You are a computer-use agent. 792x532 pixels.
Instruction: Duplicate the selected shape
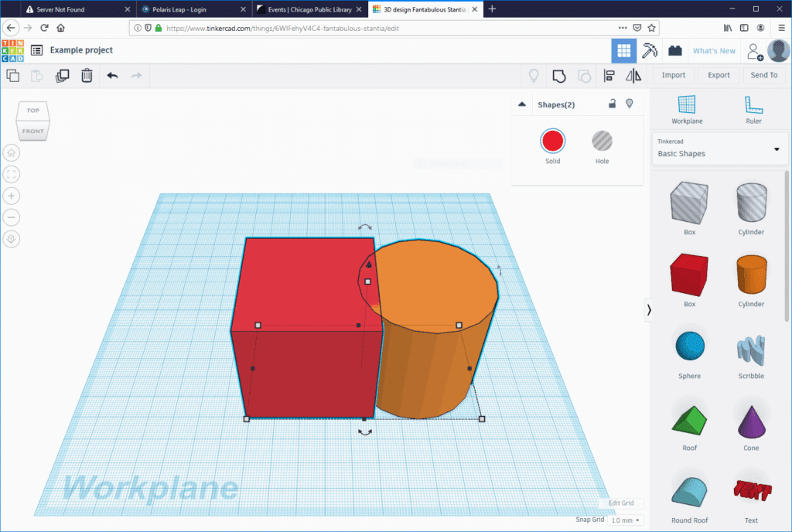(x=62, y=75)
